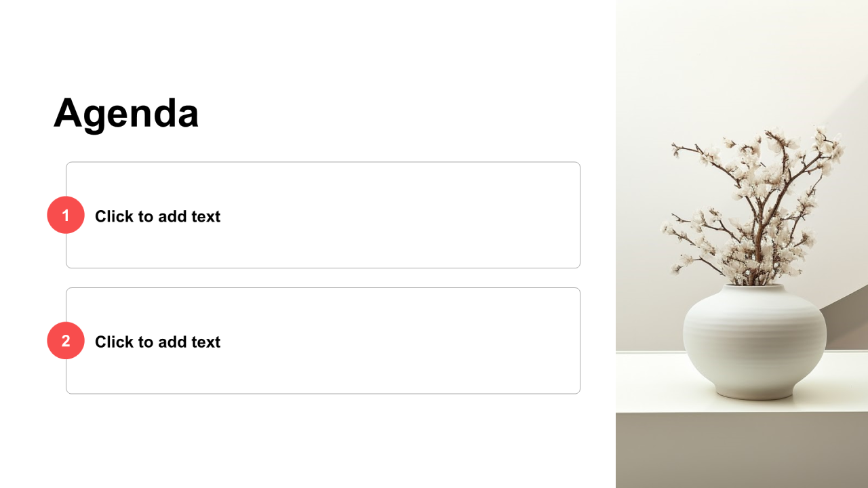
Task: Select the red circle numbered 1
Action: point(66,215)
